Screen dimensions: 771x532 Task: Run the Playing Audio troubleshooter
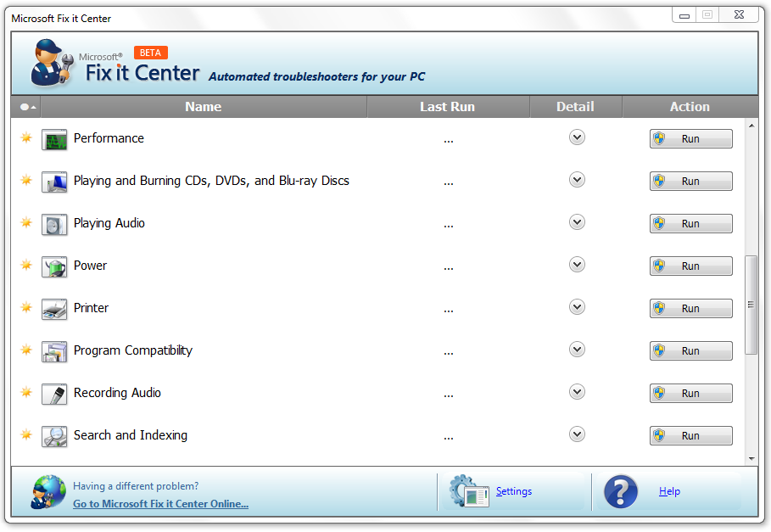691,224
